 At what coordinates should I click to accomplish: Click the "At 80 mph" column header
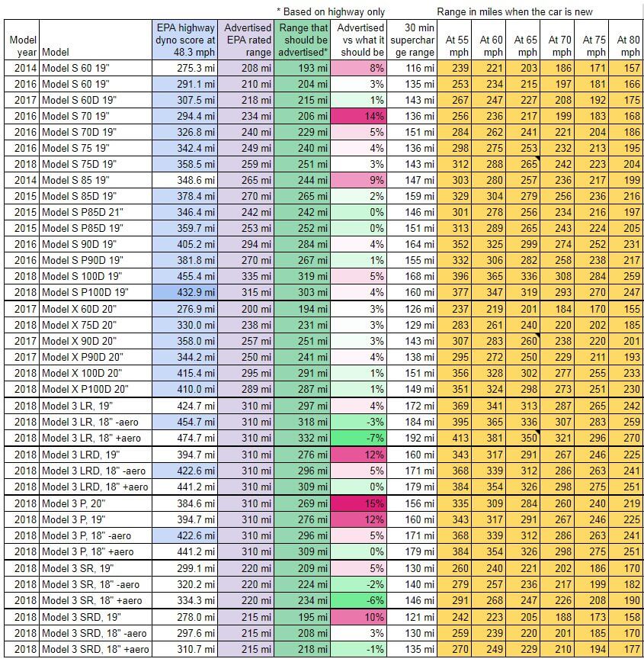(626, 40)
